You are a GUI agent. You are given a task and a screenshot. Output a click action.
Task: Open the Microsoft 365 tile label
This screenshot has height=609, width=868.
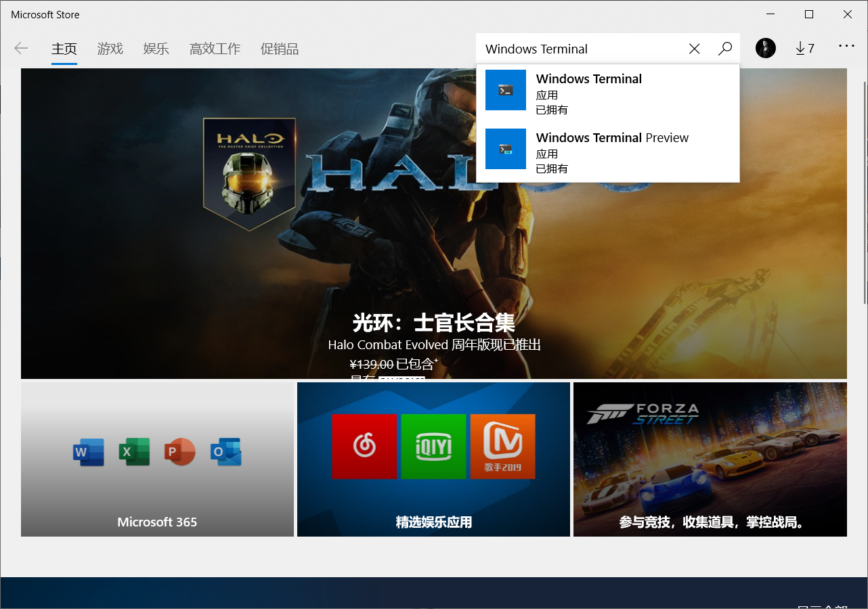(x=157, y=522)
